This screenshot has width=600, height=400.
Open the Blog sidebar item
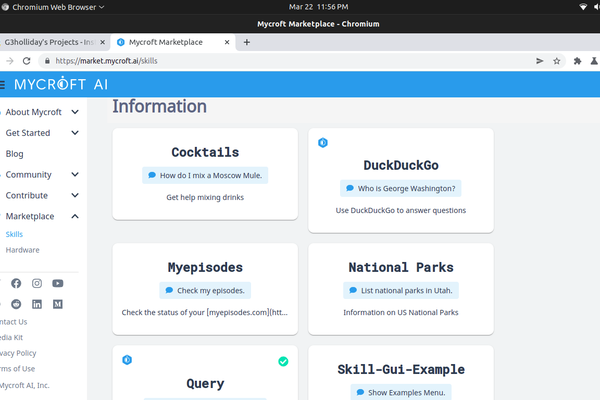pos(15,154)
